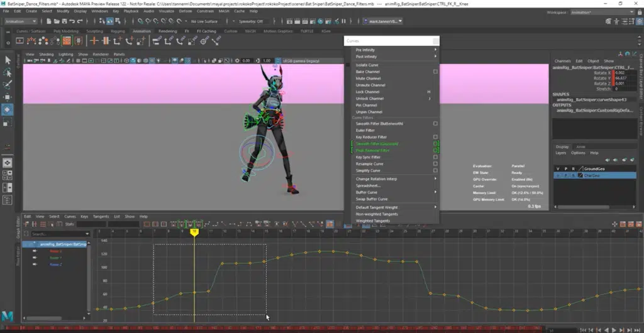Screen dimensions: 644x333
Task: Click the Set Key shelf icon
Action: [94, 40]
